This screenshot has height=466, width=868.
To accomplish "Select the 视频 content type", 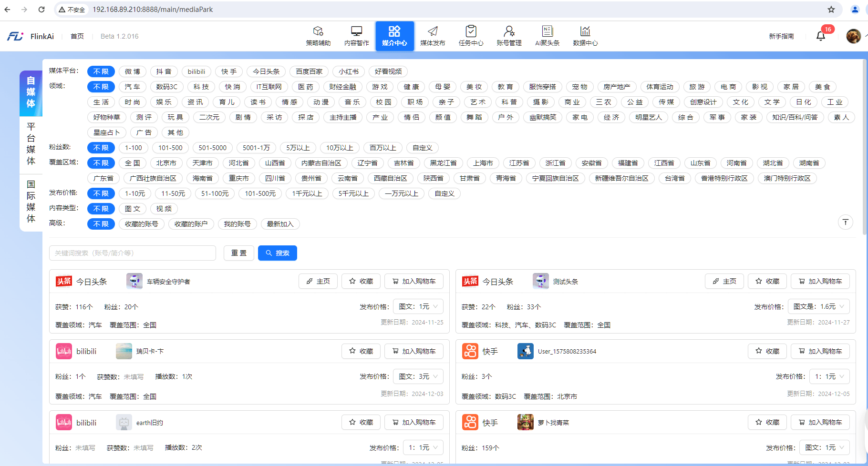I will click(x=164, y=209).
